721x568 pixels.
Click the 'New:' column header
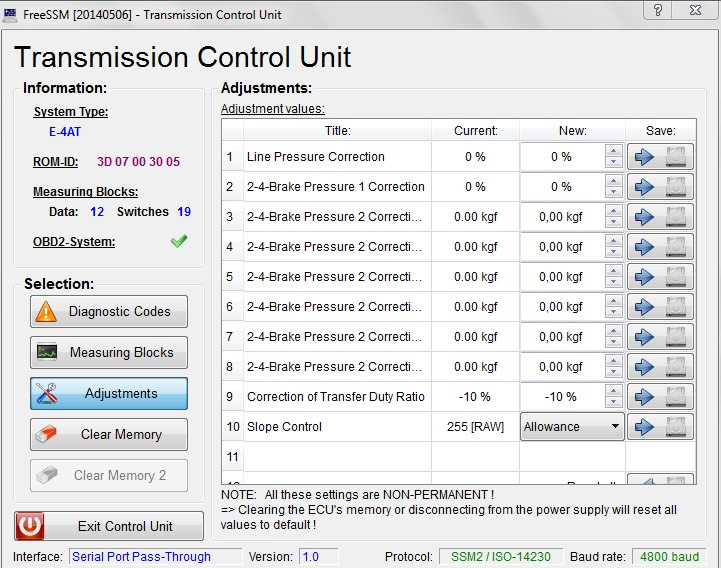(572, 131)
